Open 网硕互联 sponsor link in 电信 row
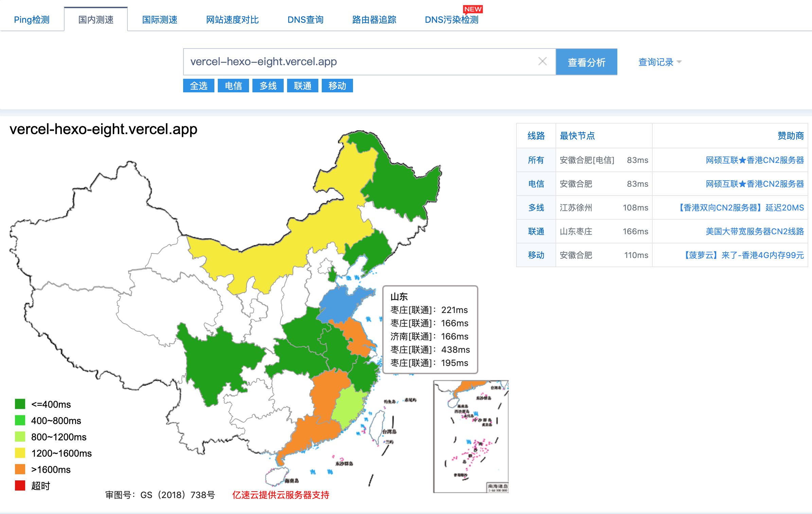Viewport: 812px width, 514px height. [755, 184]
